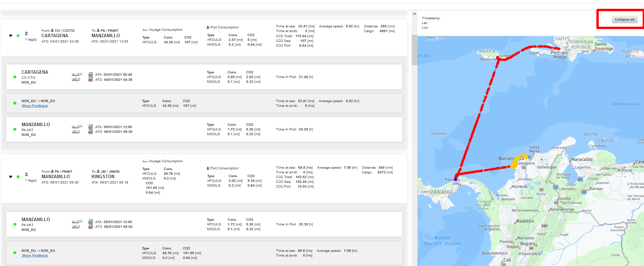
Task: Click the 'Time In Port: 21.49 [h]' value
Action: 294,77
